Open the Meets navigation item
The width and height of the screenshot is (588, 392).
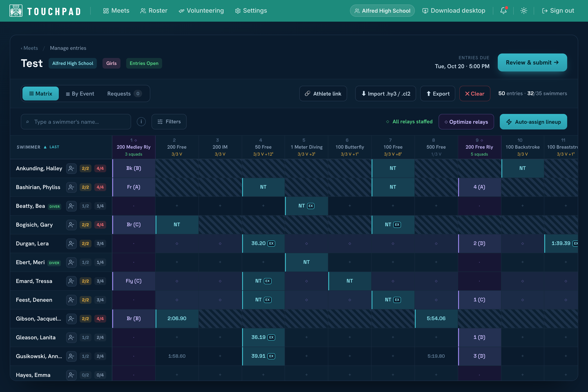pos(116,10)
